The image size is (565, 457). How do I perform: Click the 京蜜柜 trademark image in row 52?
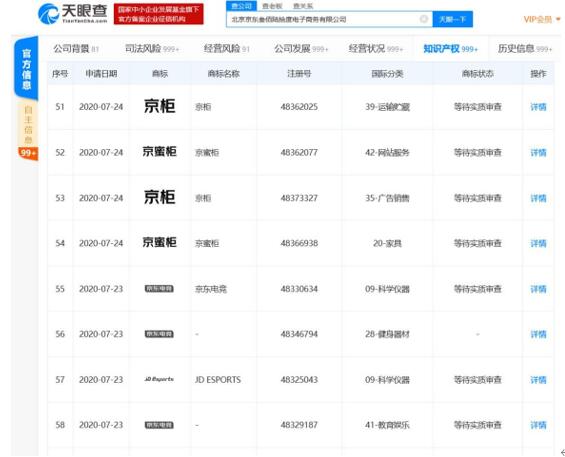160,151
